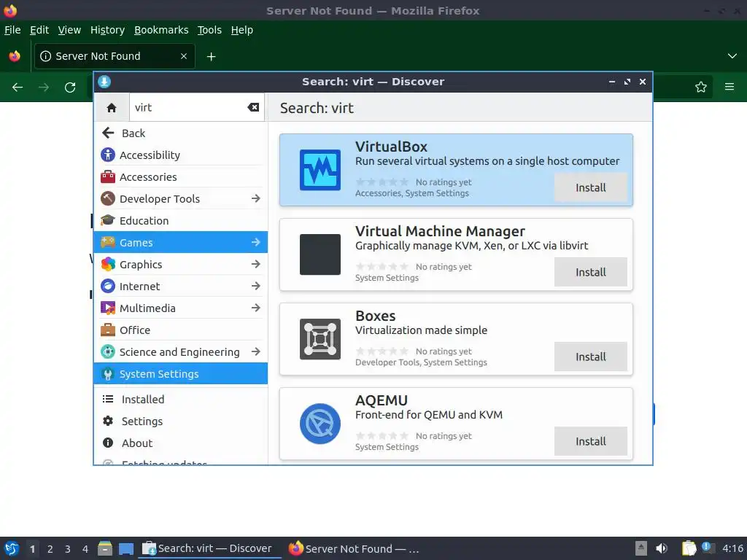The image size is (747, 560).
Task: Click the Internet globe icon
Action: [x=108, y=286]
